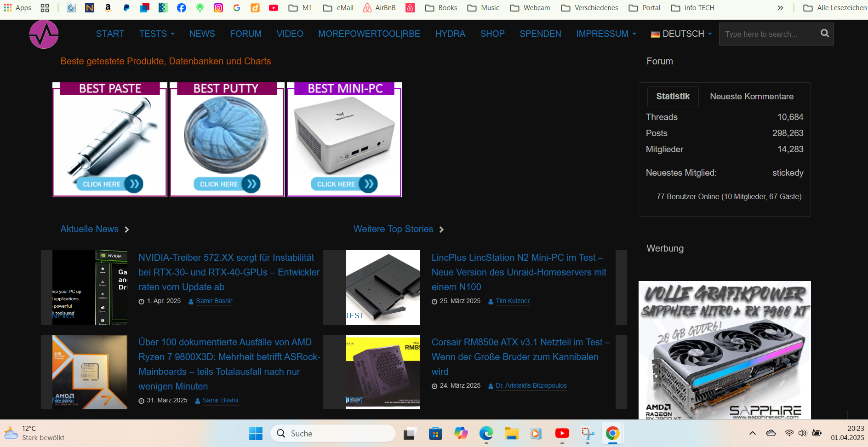The image size is (868, 447).
Task: Open the Verschiedenes bookmark folder
Action: pyautogui.click(x=590, y=7)
